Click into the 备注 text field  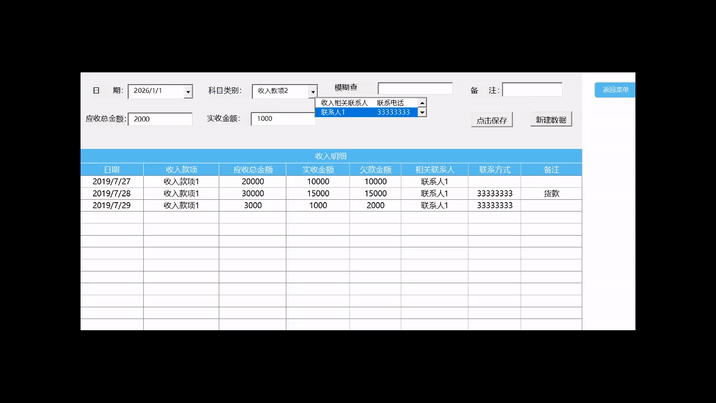532,90
